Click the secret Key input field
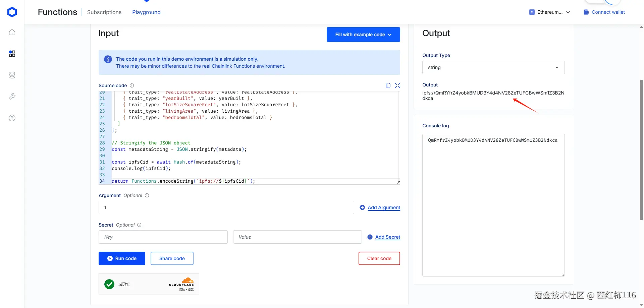The image size is (644, 308). [x=163, y=237]
